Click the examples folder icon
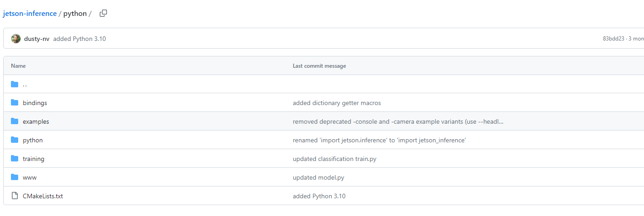The image size is (644, 216). [x=15, y=121]
